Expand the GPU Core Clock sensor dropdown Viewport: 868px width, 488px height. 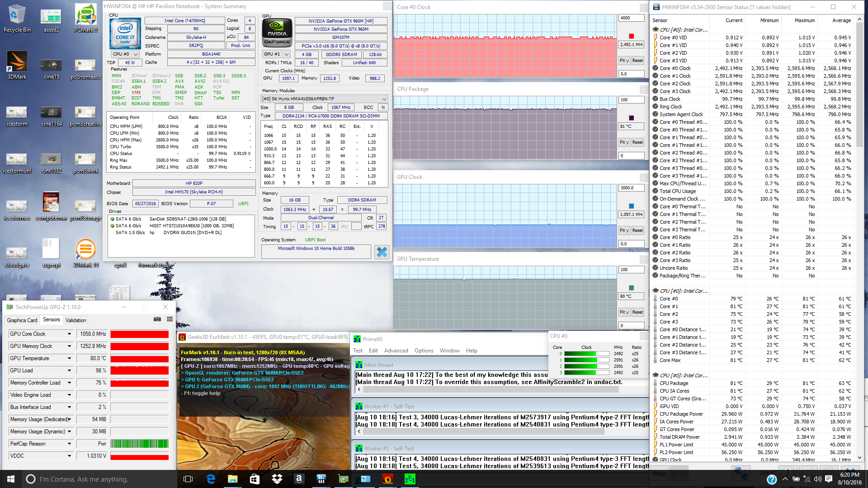(69, 334)
